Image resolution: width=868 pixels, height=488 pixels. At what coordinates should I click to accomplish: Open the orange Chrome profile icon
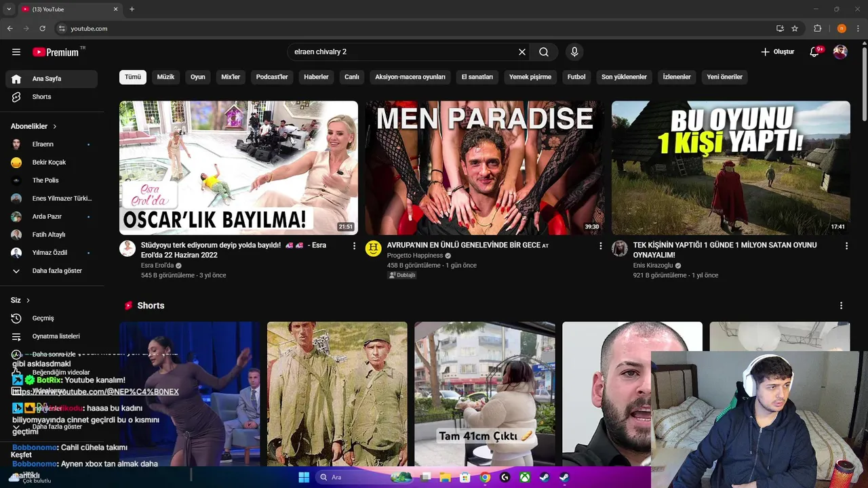[x=842, y=28]
